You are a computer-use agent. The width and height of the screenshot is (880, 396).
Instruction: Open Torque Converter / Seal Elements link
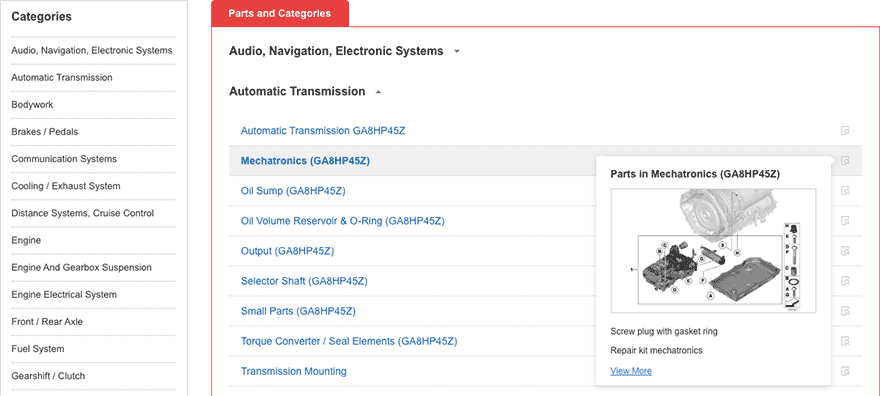pos(349,341)
